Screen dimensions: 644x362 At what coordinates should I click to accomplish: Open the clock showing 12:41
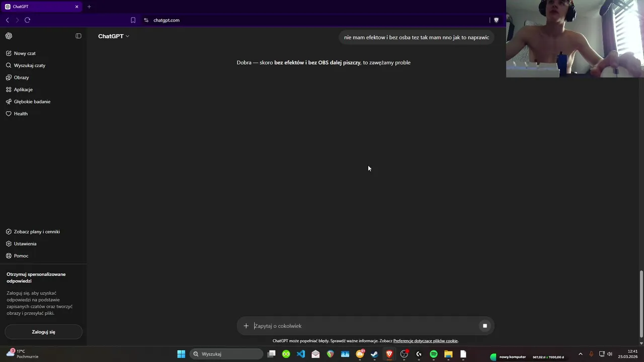628,354
